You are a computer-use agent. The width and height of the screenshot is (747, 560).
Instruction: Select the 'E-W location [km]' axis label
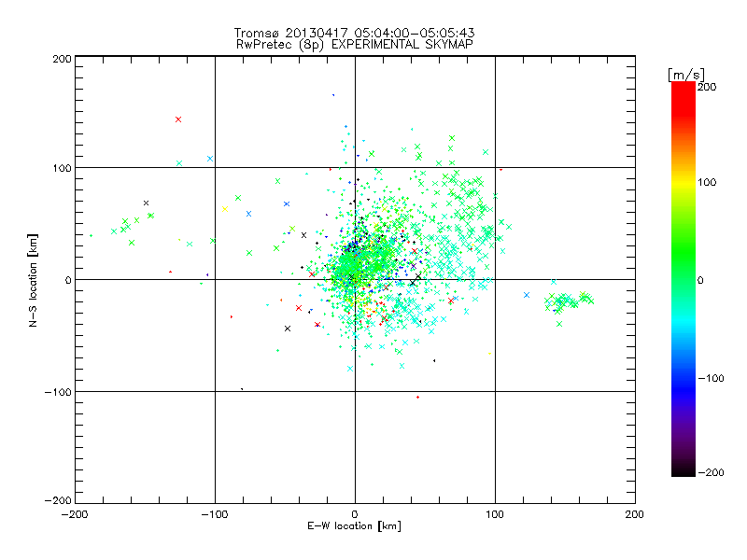354,525
